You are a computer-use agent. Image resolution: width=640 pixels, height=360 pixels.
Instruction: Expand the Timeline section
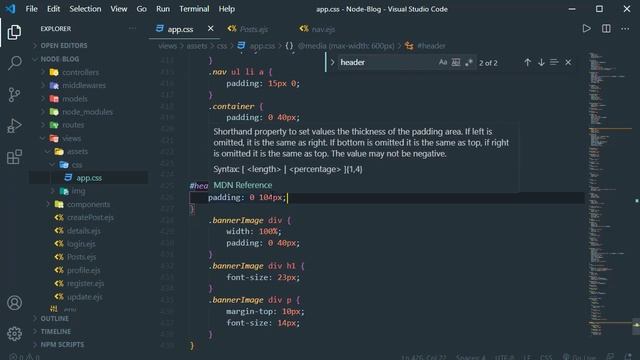click(x=56, y=332)
